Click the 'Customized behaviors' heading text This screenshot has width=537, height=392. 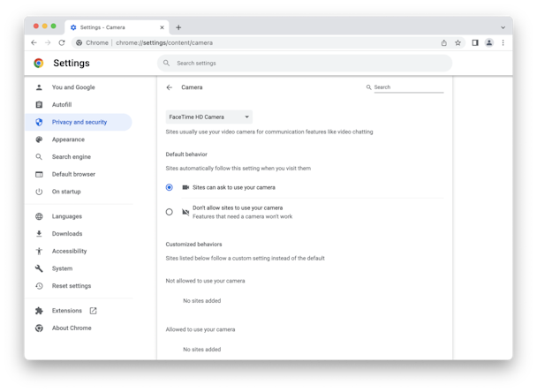click(x=193, y=245)
